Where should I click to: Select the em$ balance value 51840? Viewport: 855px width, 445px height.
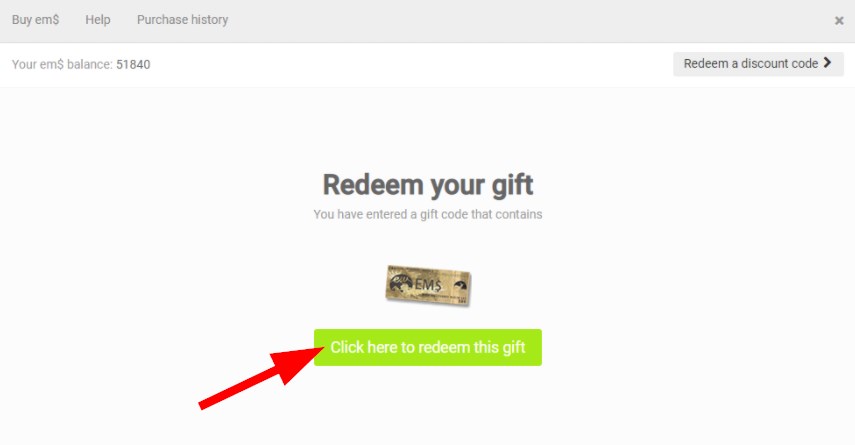133,64
